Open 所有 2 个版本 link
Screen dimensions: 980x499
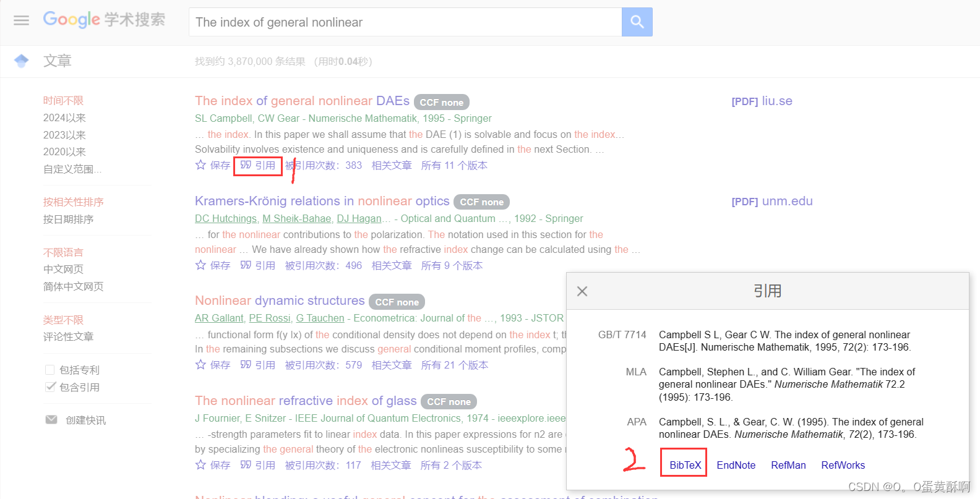tap(451, 465)
